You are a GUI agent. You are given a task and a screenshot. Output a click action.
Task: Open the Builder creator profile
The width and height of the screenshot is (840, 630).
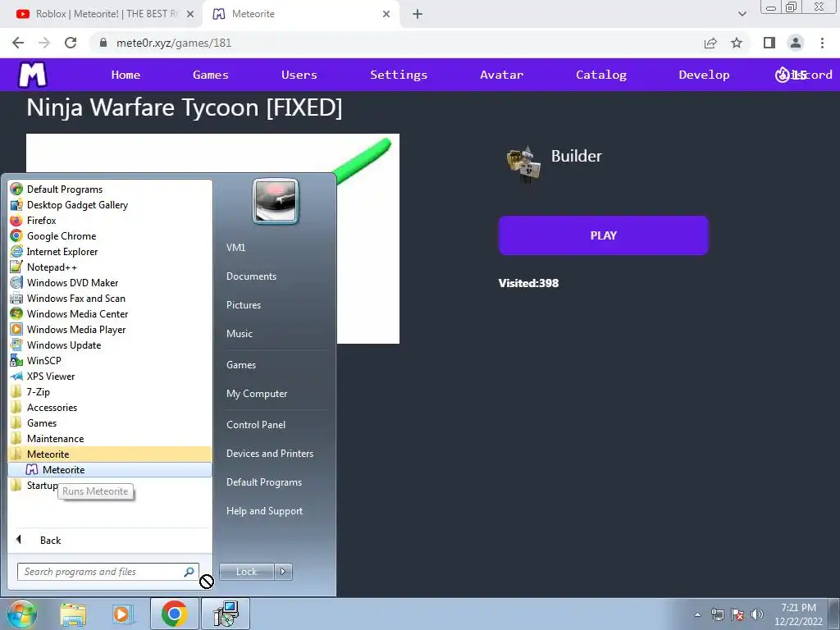click(x=577, y=156)
